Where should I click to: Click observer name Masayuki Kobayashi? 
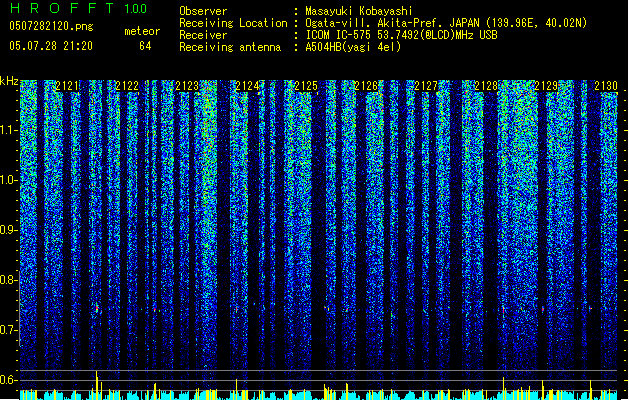[x=359, y=11]
